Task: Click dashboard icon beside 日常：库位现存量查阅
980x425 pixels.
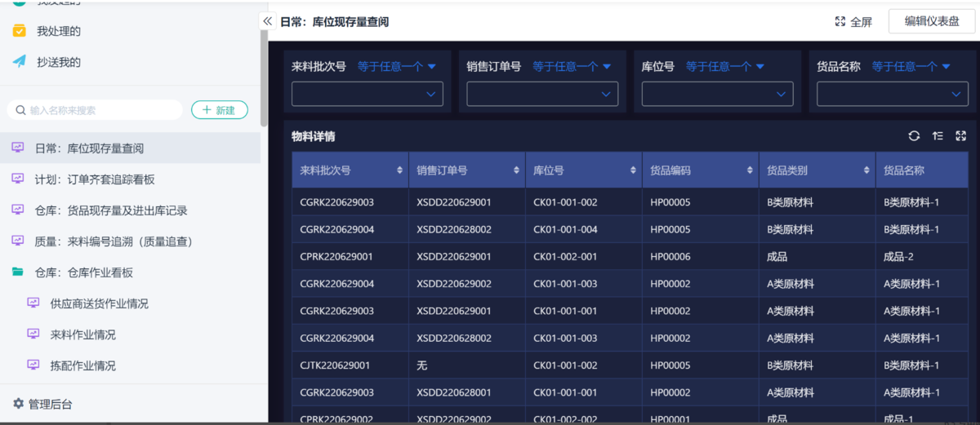Action: pos(18,148)
